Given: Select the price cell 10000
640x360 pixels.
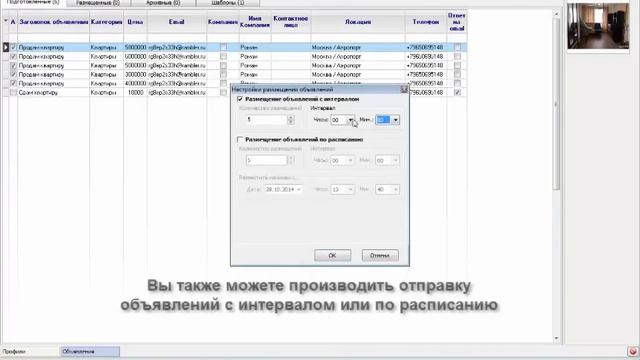Looking at the screenshot, I should coord(135,93).
